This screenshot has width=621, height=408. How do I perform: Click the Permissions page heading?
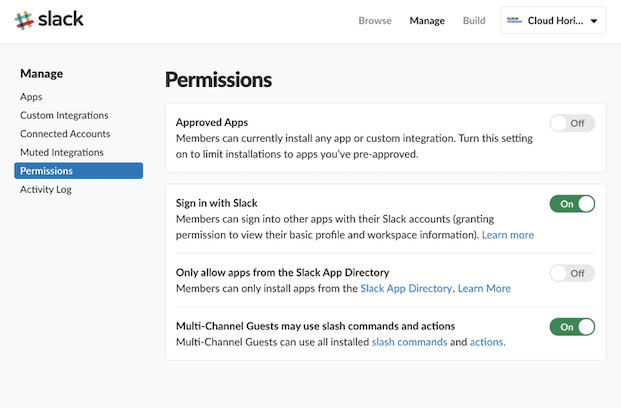pyautogui.click(x=218, y=80)
